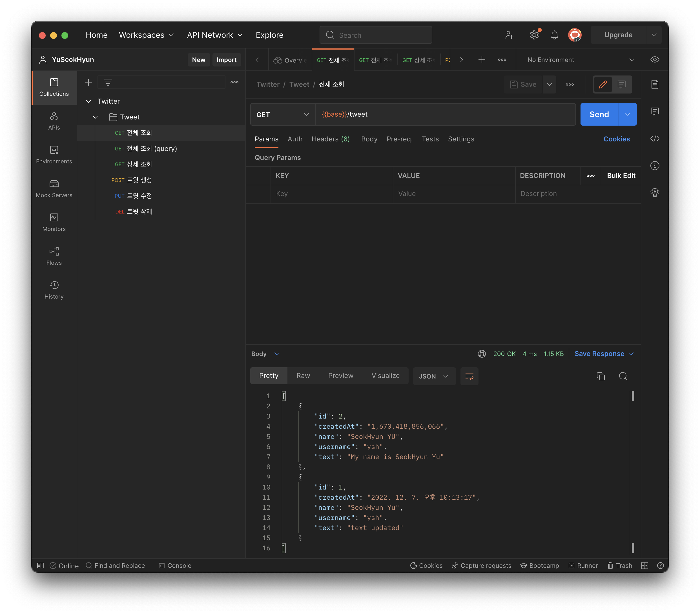Open the user avatar menu

pos(575,35)
